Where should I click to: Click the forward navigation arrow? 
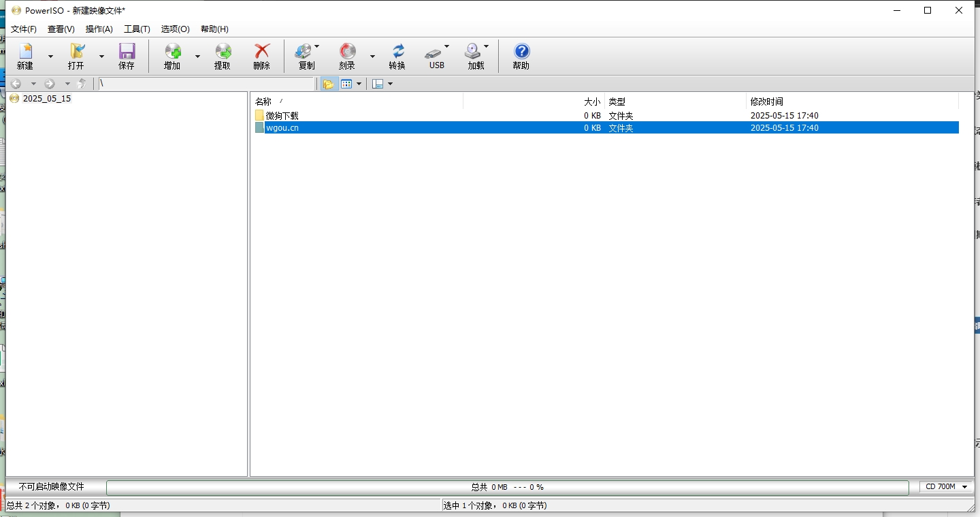coord(50,84)
